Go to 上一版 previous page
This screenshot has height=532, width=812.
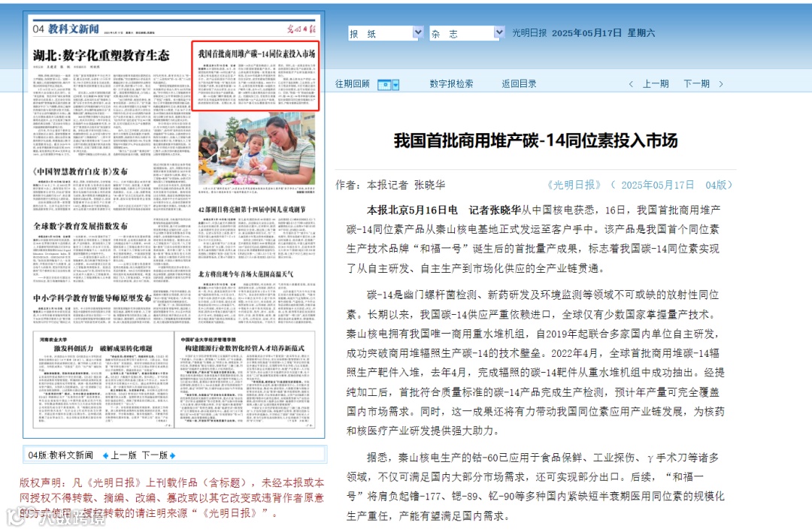coord(124,455)
